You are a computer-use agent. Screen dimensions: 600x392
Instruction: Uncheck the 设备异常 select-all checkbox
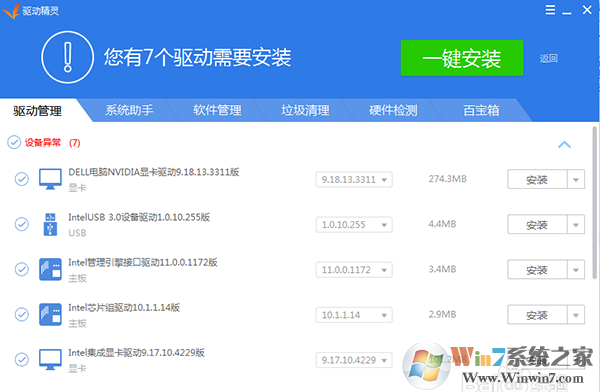(x=14, y=142)
